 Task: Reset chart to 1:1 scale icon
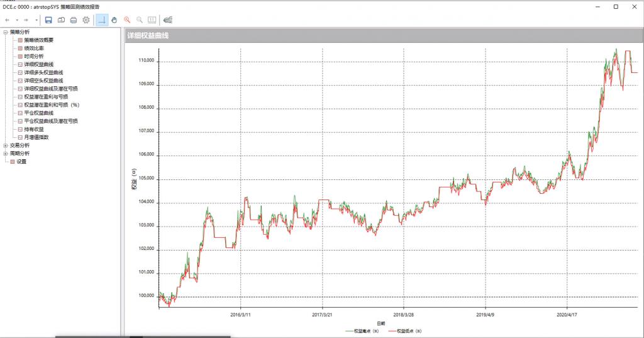[152, 20]
